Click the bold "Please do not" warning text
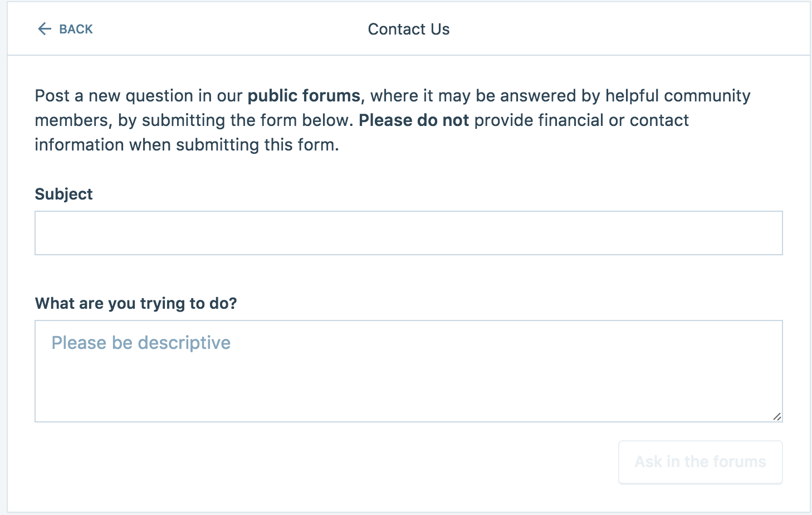Image resolution: width=812 pixels, height=515 pixels. (414, 120)
